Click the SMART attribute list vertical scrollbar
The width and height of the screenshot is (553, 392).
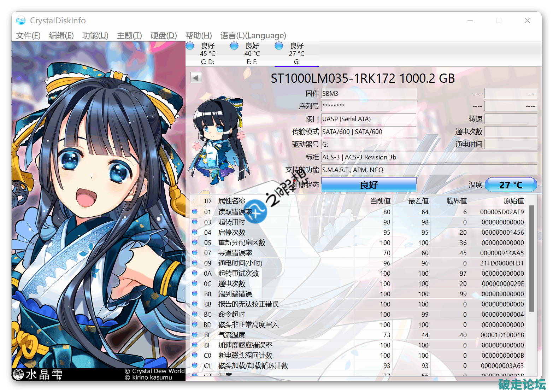pos(531,258)
